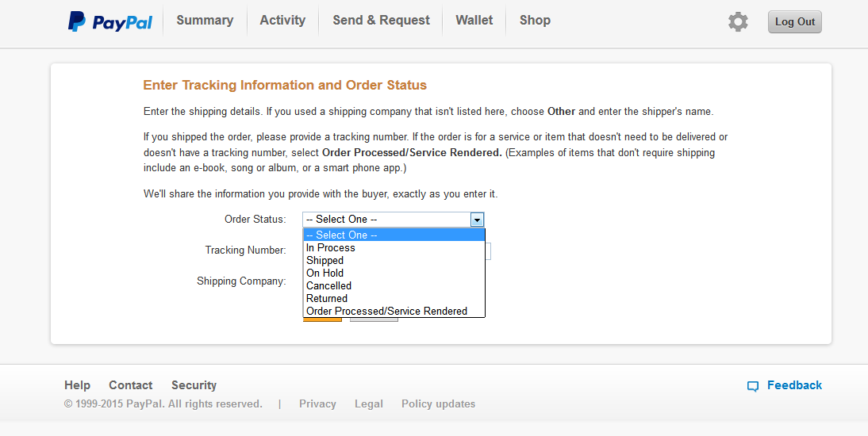Screen dimensions: 868x436
Task: Click the Feedback speech bubble icon
Action: (753, 386)
